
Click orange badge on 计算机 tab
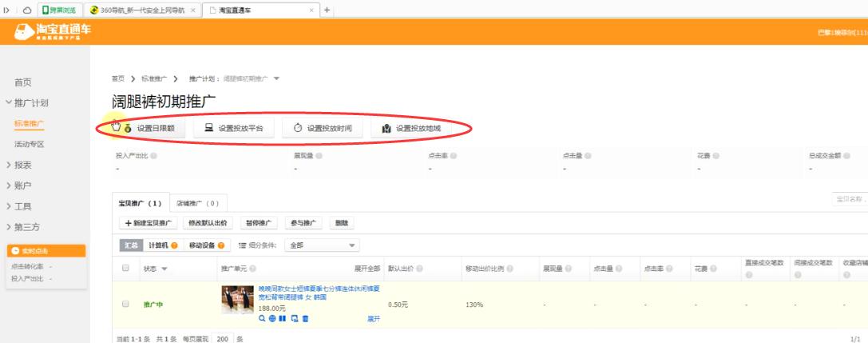point(174,245)
